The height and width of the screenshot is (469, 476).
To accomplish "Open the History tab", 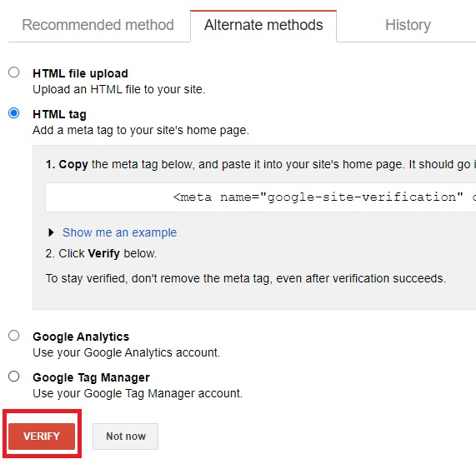I will [x=408, y=25].
